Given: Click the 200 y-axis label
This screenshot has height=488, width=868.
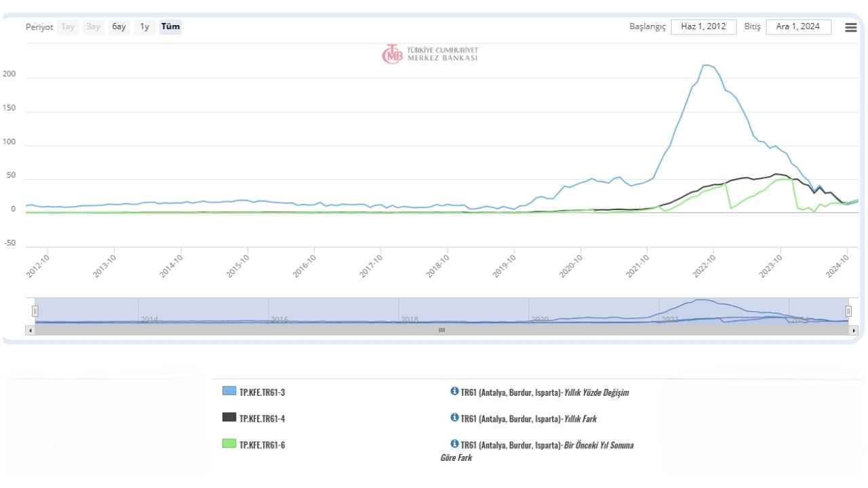Looking at the screenshot, I should 9,73.
